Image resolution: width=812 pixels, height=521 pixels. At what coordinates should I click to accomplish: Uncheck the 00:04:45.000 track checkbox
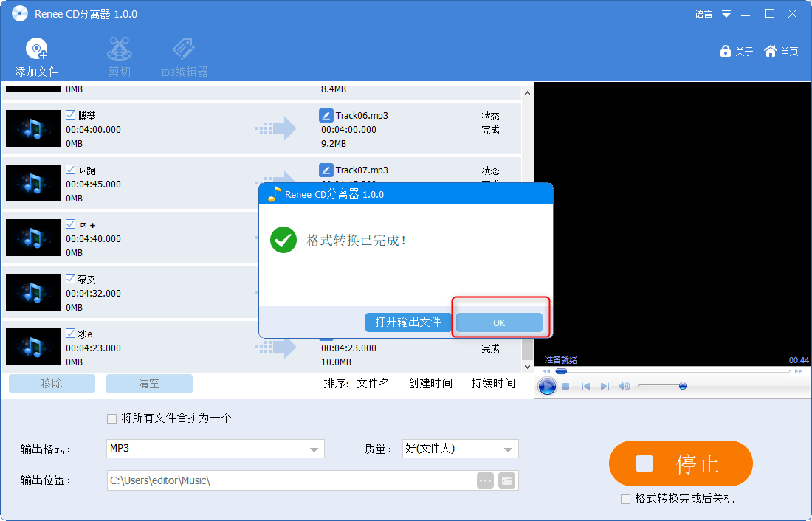pos(70,169)
